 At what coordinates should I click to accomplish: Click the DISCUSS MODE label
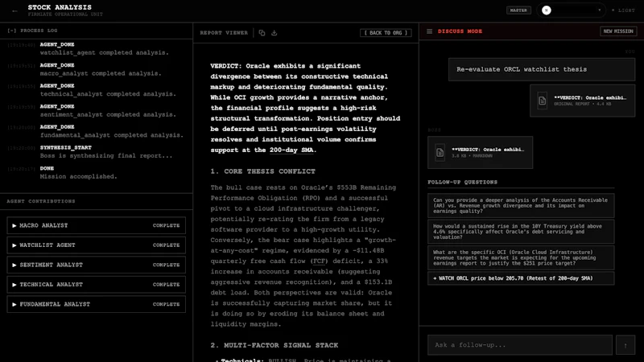point(460,31)
